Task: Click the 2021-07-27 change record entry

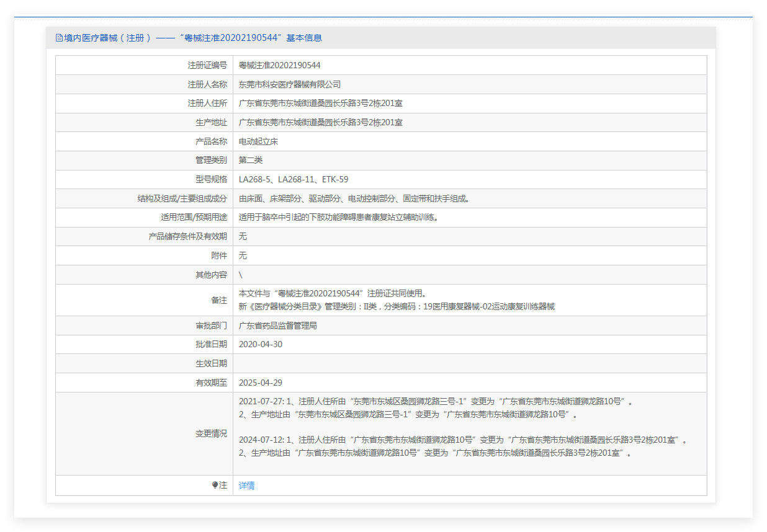Action: click(436, 407)
